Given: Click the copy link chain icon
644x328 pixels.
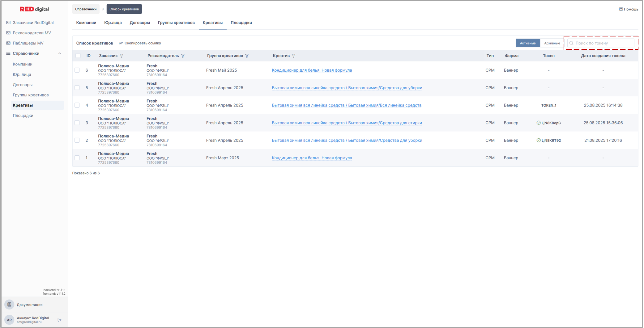Looking at the screenshot, I should click(x=121, y=43).
